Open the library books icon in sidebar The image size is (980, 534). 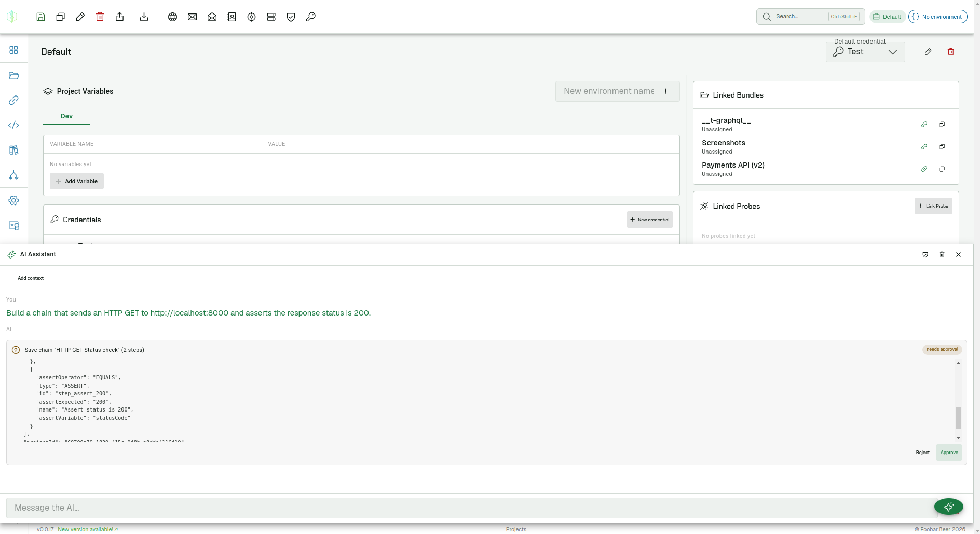[14, 150]
